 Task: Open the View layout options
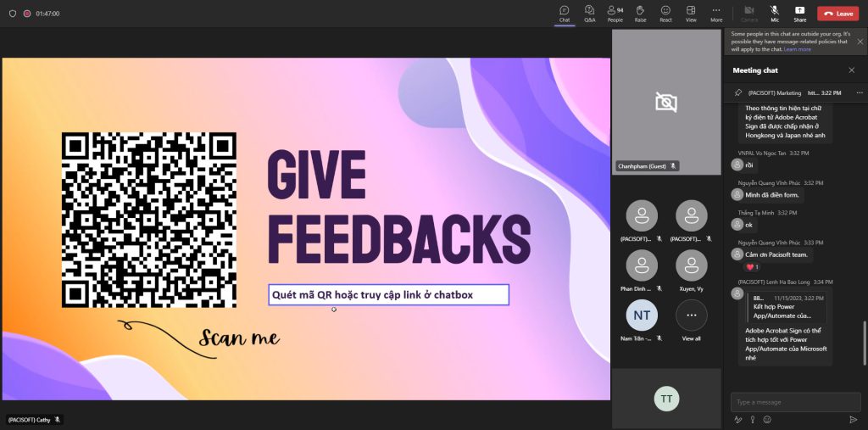pyautogui.click(x=691, y=14)
